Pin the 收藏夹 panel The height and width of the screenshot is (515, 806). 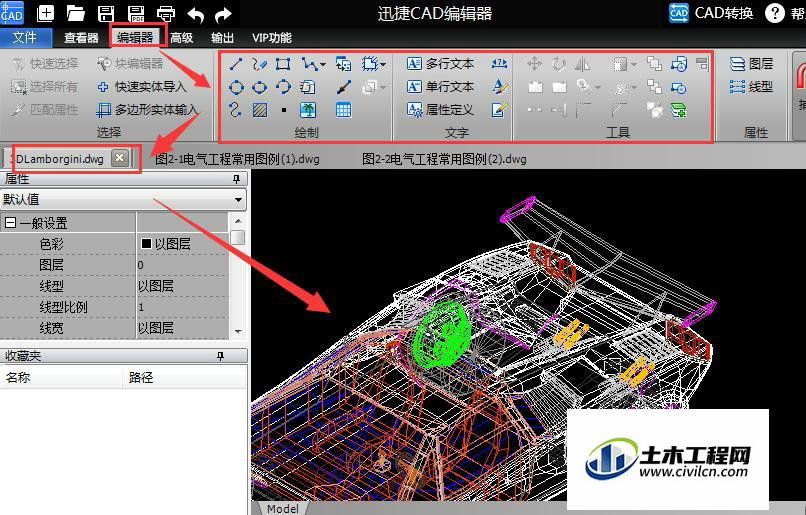(221, 356)
